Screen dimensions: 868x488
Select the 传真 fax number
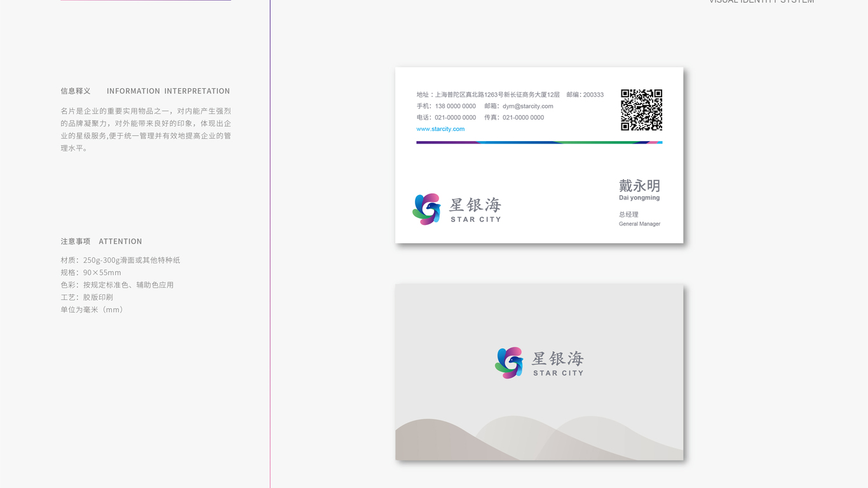pos(524,118)
